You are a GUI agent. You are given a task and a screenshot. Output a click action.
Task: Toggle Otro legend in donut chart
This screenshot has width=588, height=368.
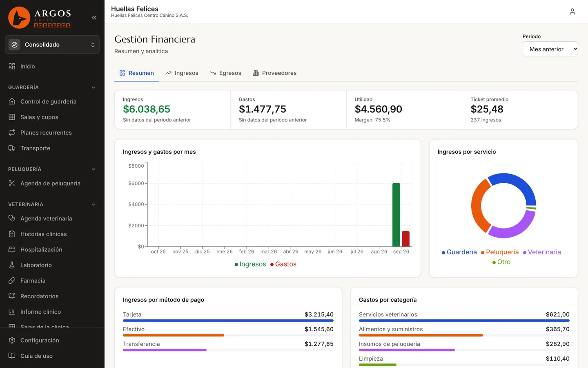tap(501, 262)
